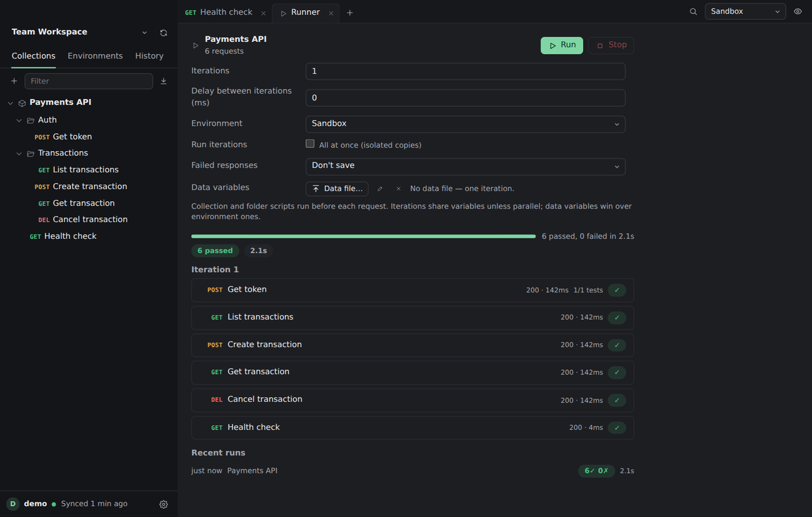The image size is (812, 517).
Task: Focus the Iterations input field
Action: coord(466,71)
